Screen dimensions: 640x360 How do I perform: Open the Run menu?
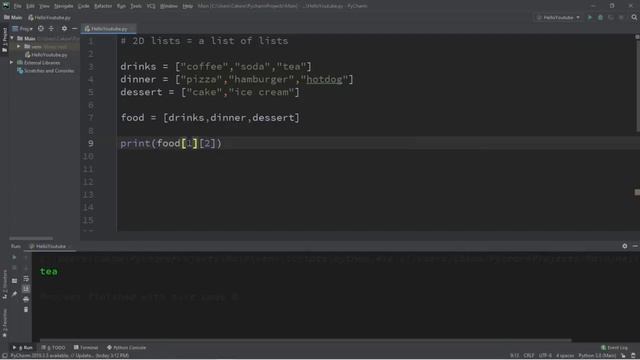click(121, 6)
